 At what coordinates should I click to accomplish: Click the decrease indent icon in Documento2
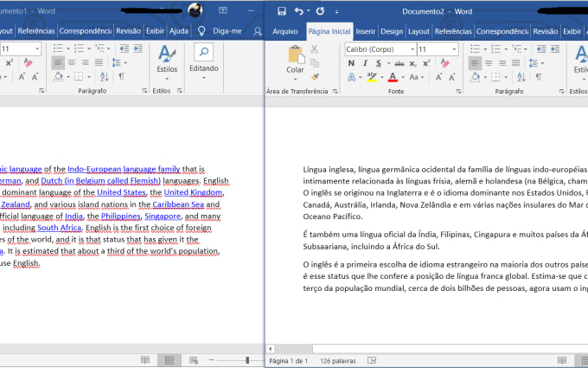tap(540, 48)
